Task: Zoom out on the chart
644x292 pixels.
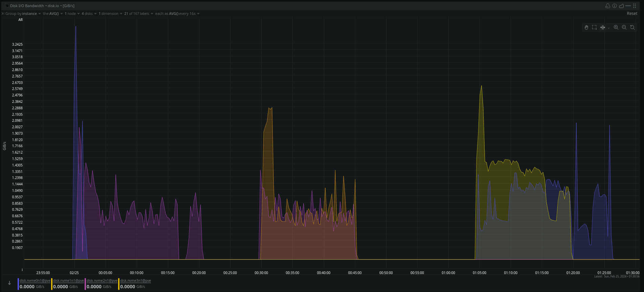Action: [x=624, y=27]
